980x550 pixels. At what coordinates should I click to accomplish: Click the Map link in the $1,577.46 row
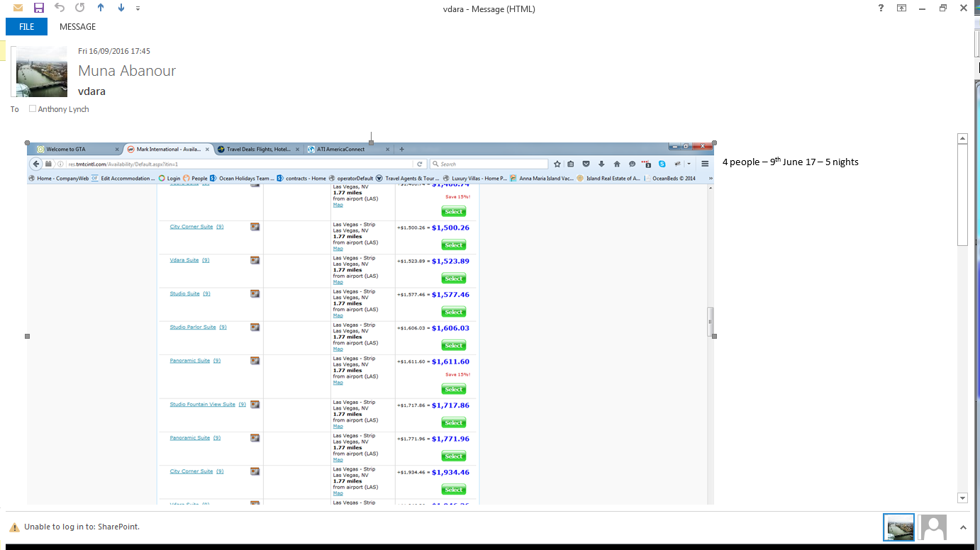click(338, 315)
